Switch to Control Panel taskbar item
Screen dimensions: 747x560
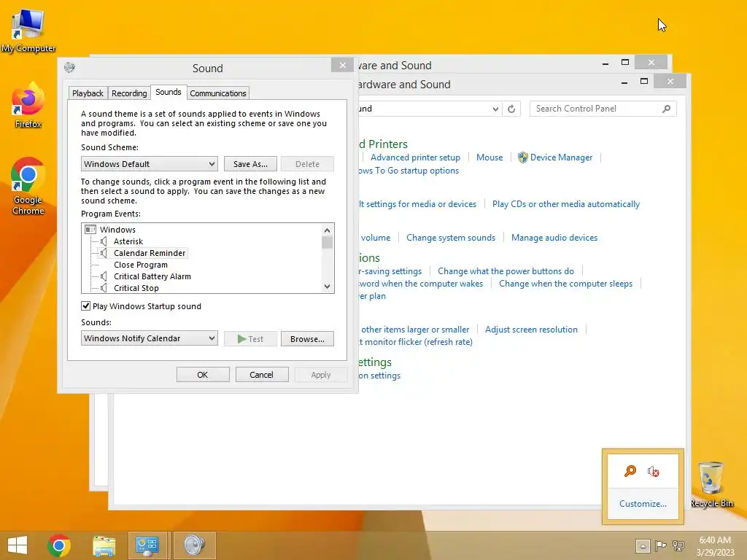147,545
